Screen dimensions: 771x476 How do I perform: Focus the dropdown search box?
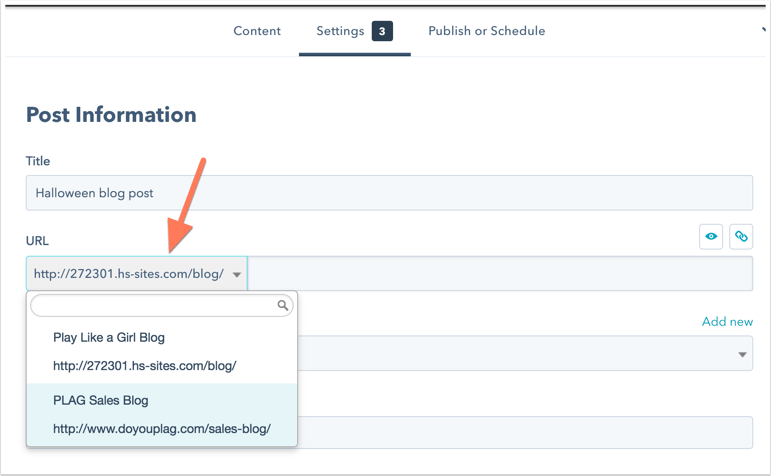[162, 305]
